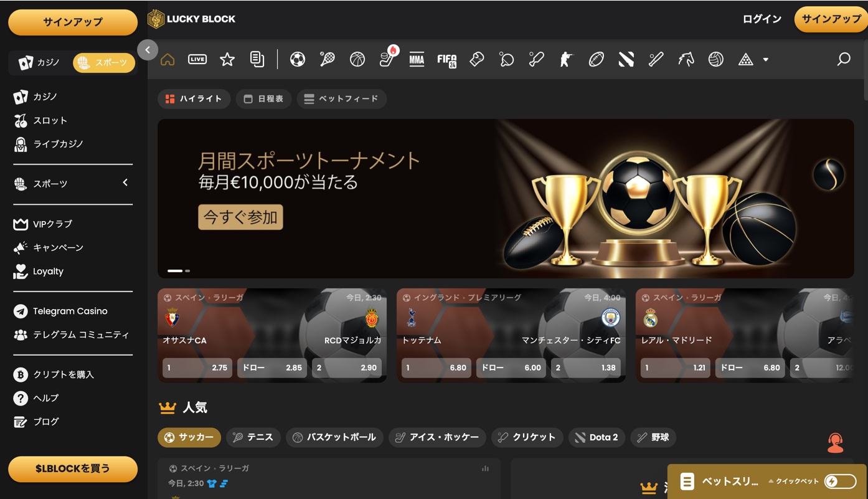Select the Dota 2 icon in sports bar
Screen dimensions: 868x499
(626, 60)
